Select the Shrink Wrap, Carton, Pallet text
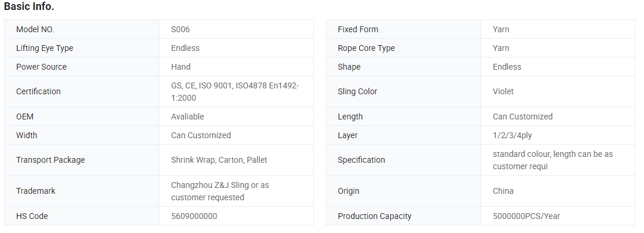This screenshot has height=233, width=644. coord(219,160)
